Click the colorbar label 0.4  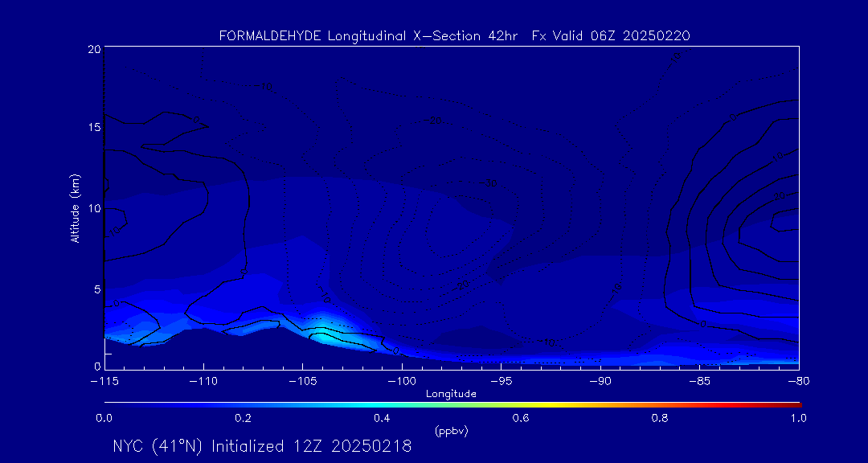(x=382, y=419)
